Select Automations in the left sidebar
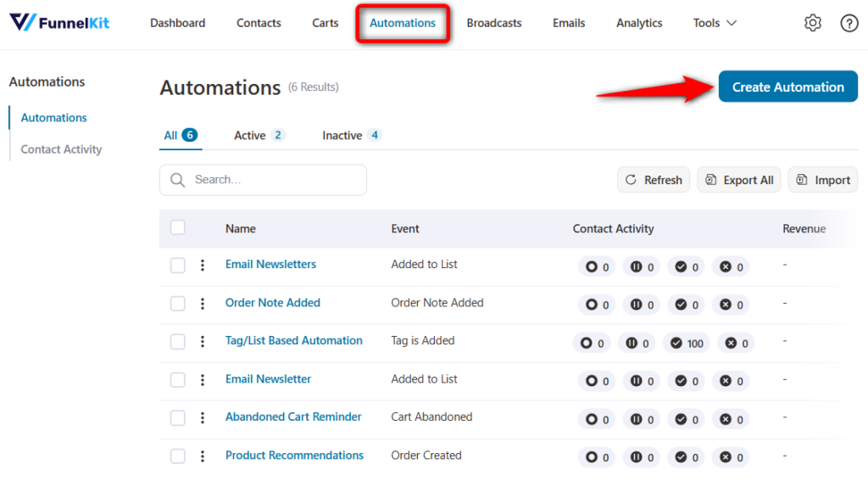The image size is (868, 487). [53, 117]
